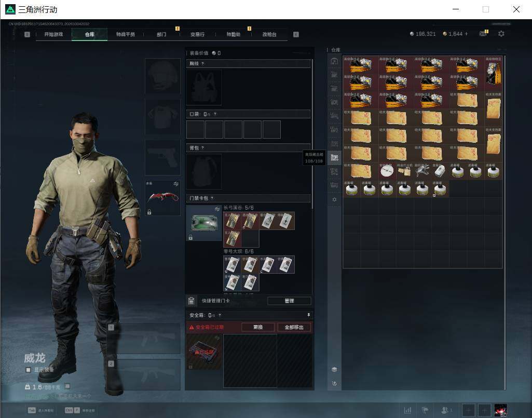Click the pin icon on the 安全箱 header
The image size is (532, 418).
(308, 315)
